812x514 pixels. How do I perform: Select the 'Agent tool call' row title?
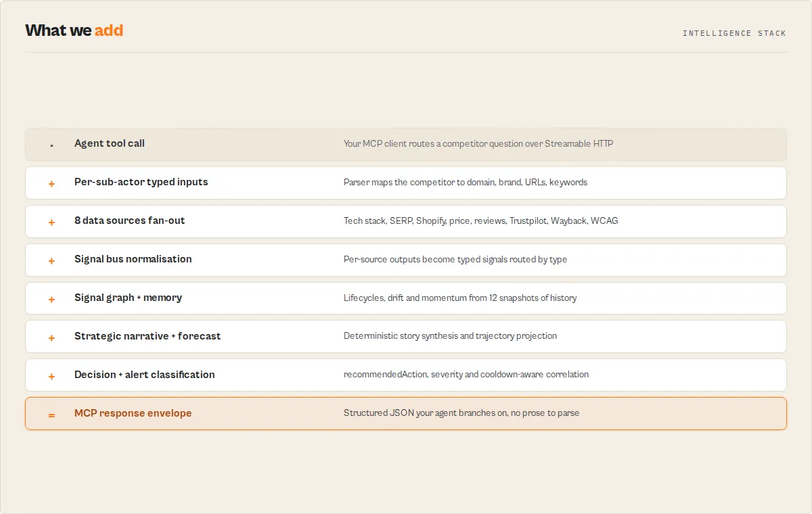[x=110, y=143]
